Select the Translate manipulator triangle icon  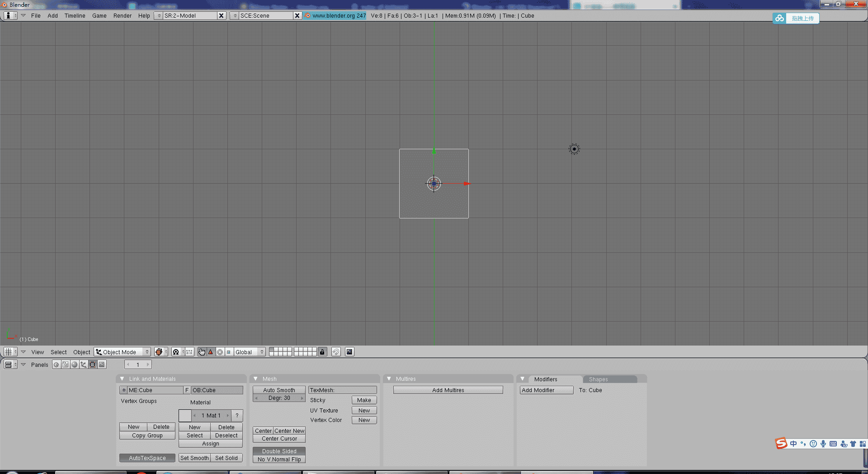pyautogui.click(x=211, y=352)
